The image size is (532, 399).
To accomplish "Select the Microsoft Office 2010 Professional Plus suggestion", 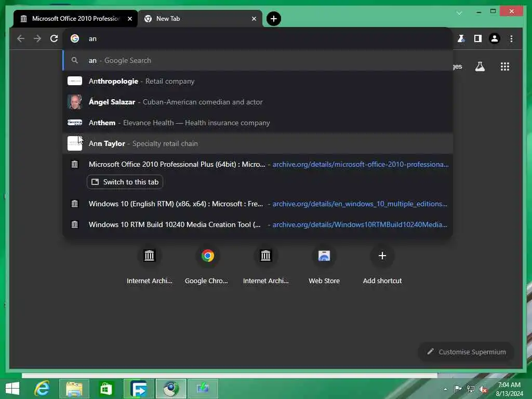I will (x=258, y=164).
